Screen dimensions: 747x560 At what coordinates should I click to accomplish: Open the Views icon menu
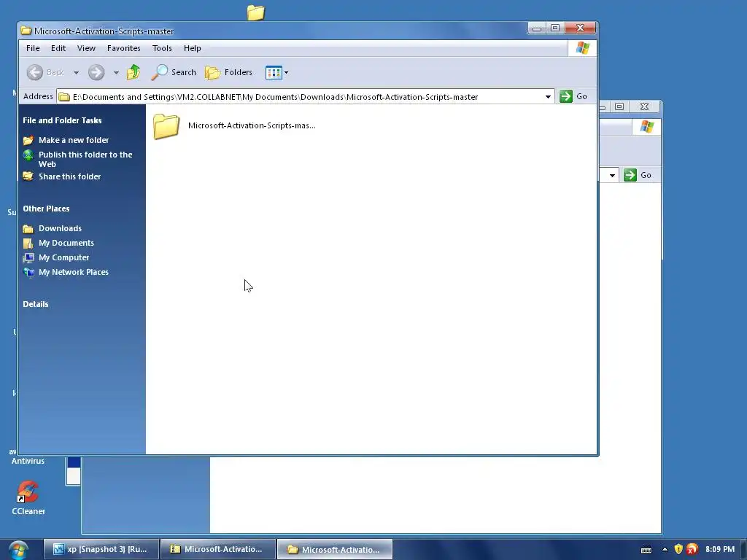[x=276, y=72]
